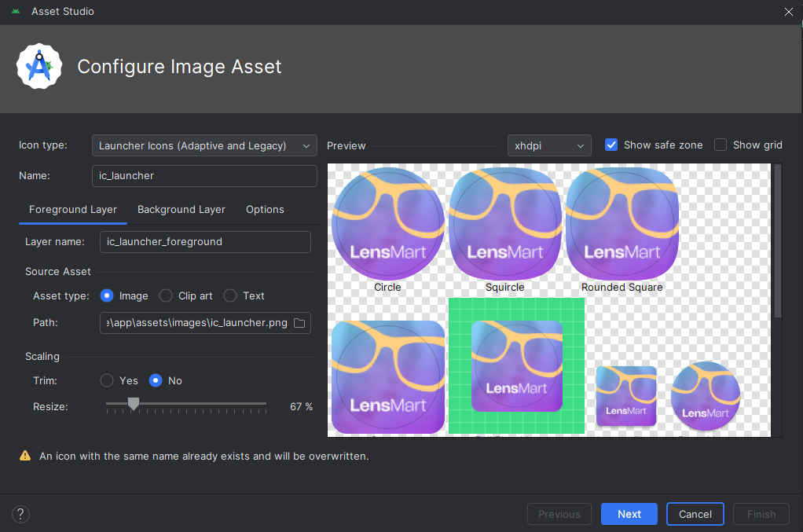
Task: Click the Android icon in title bar
Action: coord(16,12)
